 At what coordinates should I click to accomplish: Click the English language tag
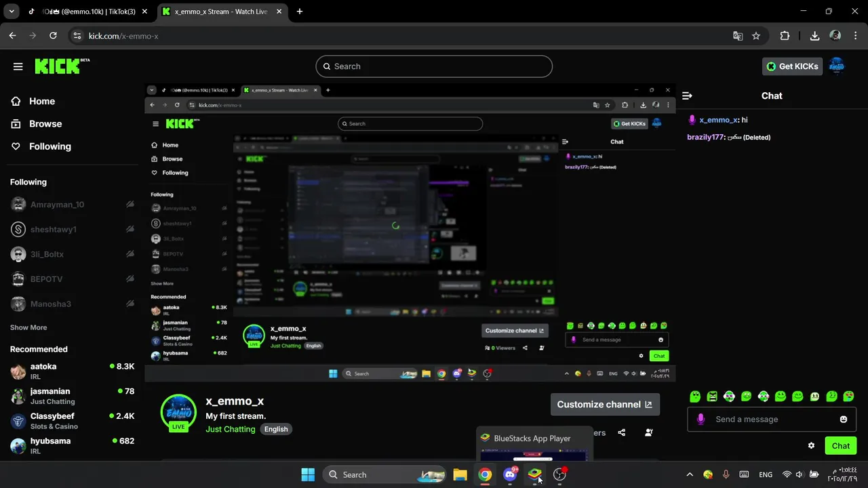point(276,429)
